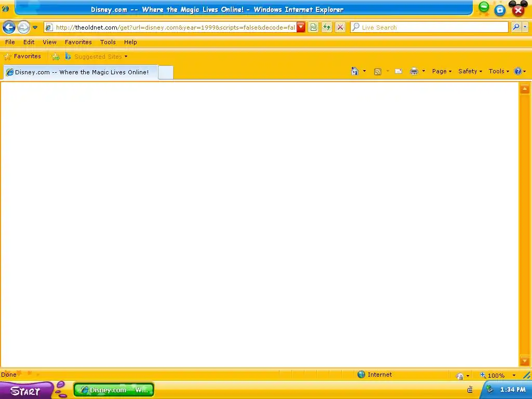The image size is (532, 399).
Task: Select the Disney.com tab
Action: coord(81,72)
